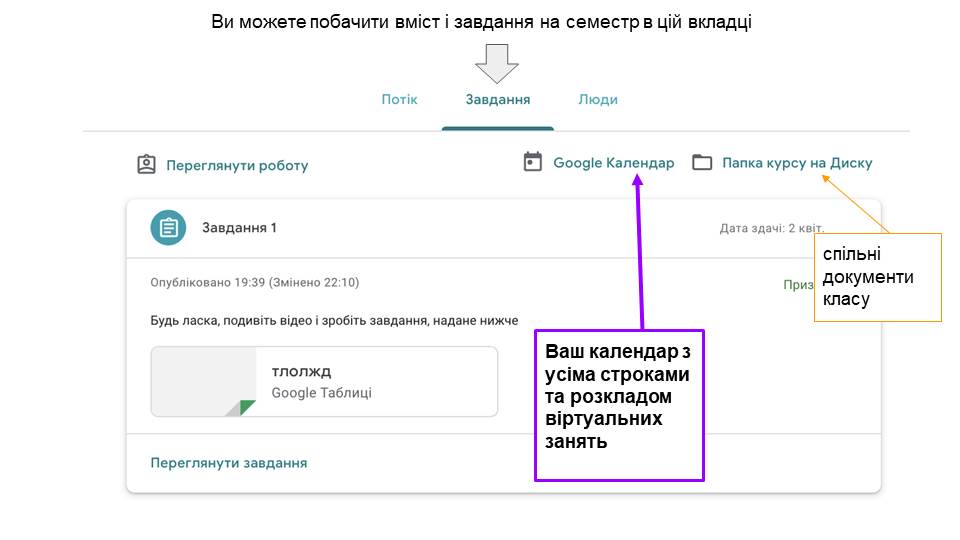The image size is (960, 540).
Task: Select the purple callout box about the calendar
Action: pyautogui.click(x=619, y=405)
